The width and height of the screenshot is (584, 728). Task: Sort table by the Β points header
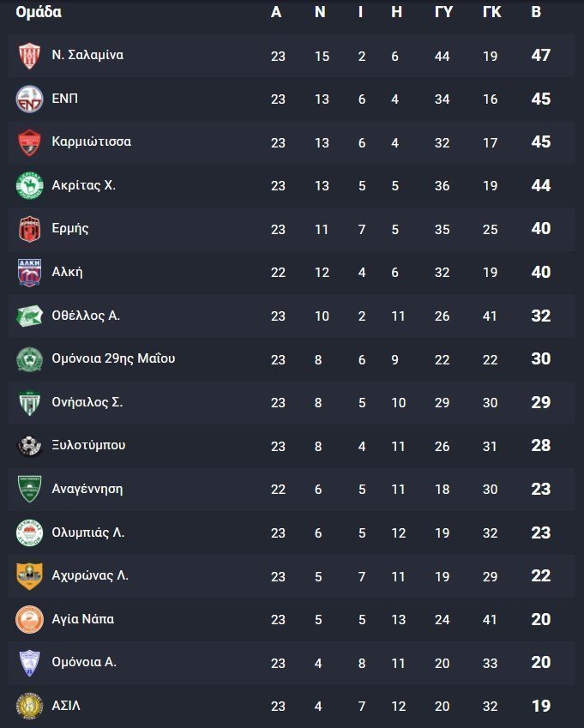pos(536,12)
